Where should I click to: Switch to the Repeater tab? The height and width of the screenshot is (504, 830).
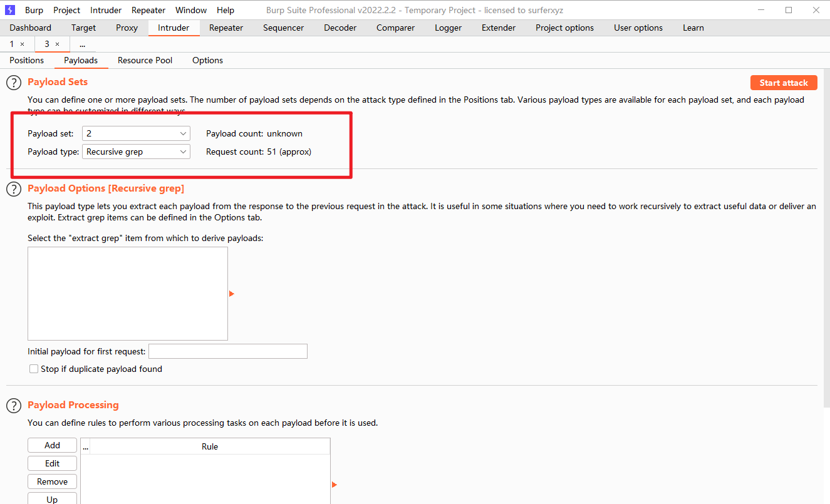[x=226, y=28]
